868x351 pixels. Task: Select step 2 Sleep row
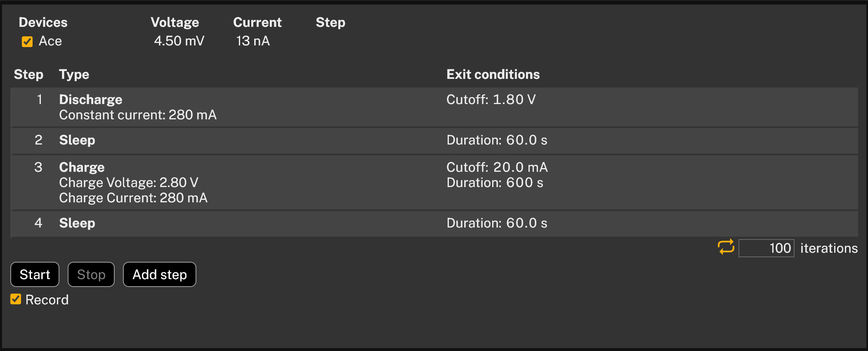(248, 140)
